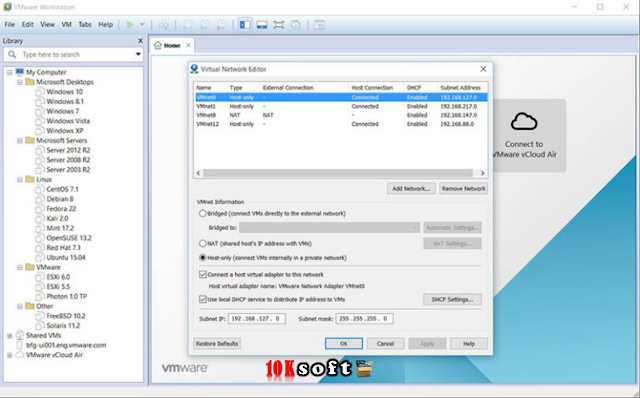This screenshot has width=640, height=398.
Task: Expand the Shared VMs node
Action: pyautogui.click(x=9, y=336)
